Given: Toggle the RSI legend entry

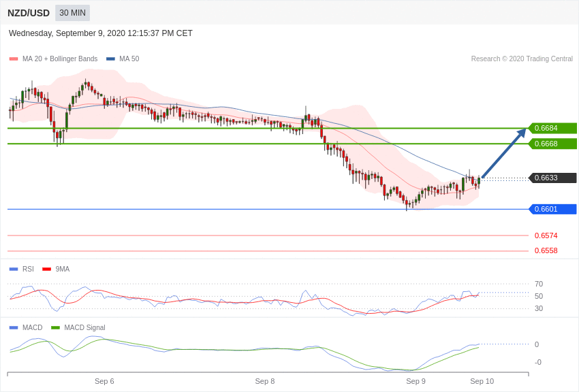Looking at the screenshot, I should pos(21,269).
